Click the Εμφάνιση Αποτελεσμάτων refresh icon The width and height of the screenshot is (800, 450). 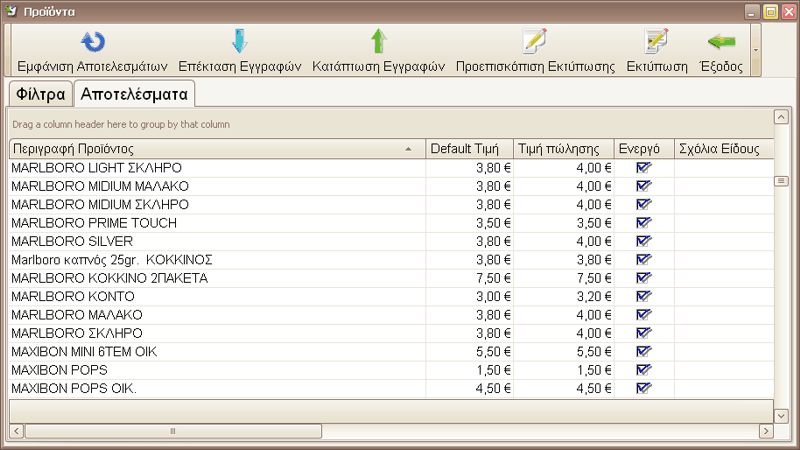92,41
